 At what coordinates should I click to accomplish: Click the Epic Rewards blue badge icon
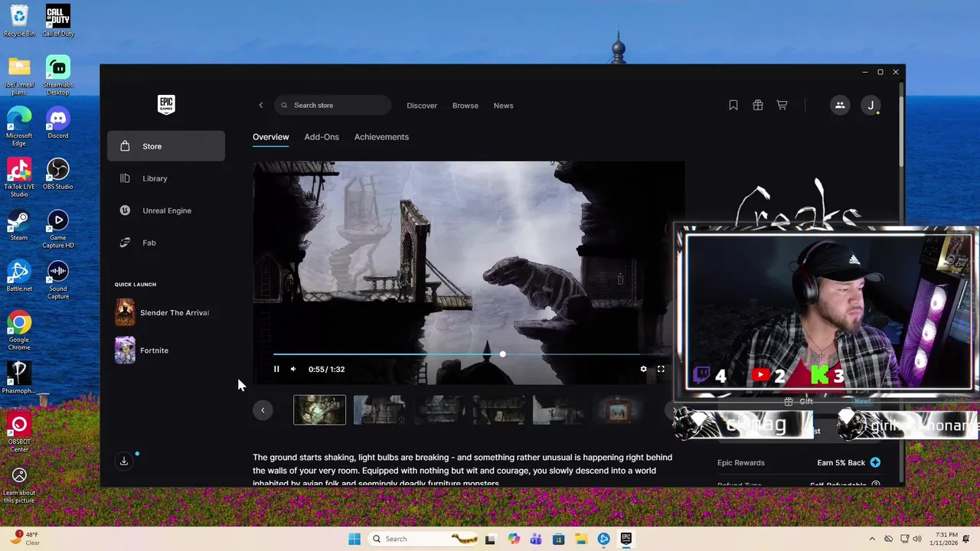(x=875, y=462)
